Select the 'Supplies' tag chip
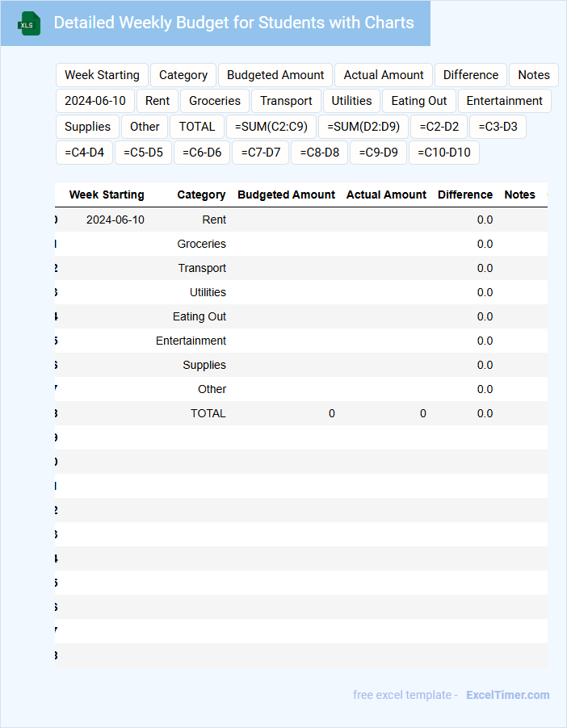This screenshot has height=728, width=567. (x=87, y=127)
